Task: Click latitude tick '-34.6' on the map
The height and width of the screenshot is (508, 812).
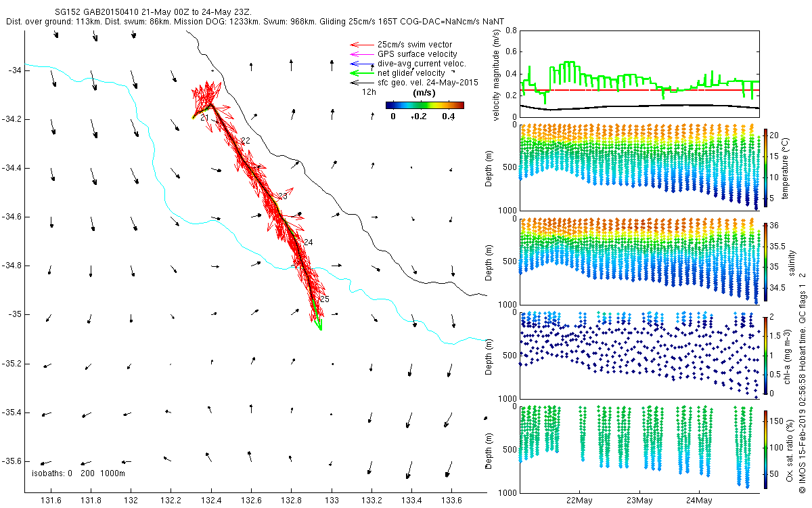Action: pos(12,217)
